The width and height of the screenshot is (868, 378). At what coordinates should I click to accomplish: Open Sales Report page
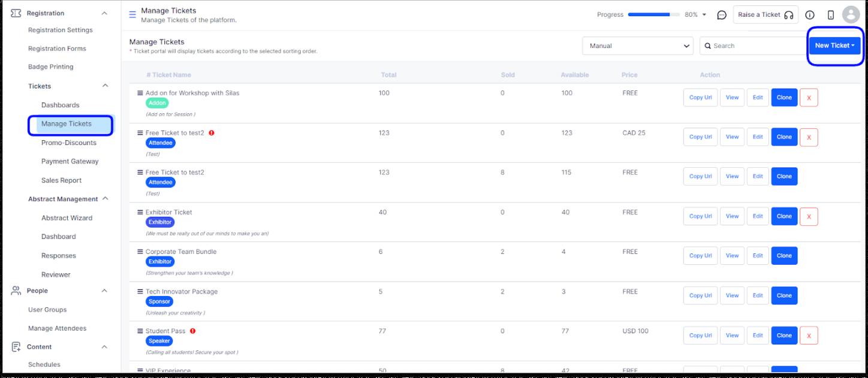pos(61,180)
